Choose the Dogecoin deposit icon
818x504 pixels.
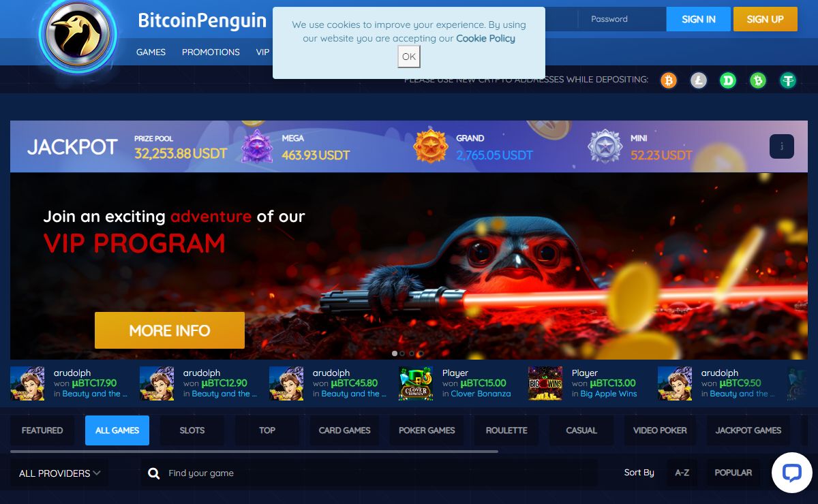click(x=729, y=81)
